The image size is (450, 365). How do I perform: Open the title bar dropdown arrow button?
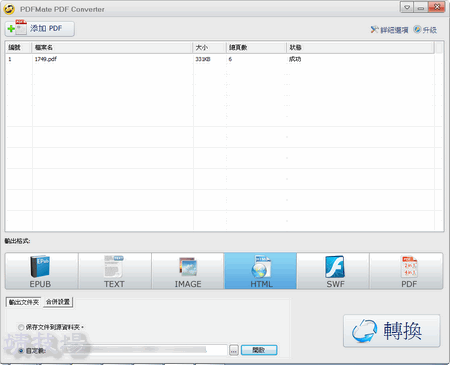click(x=407, y=7)
